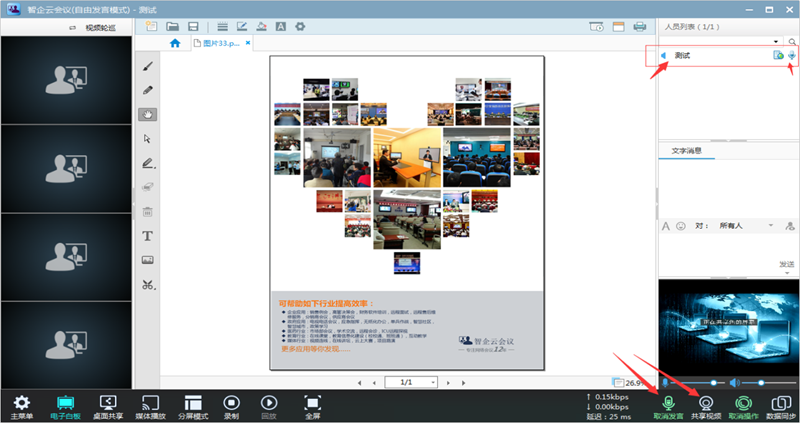Open 媒体播放 media playback

click(151, 408)
